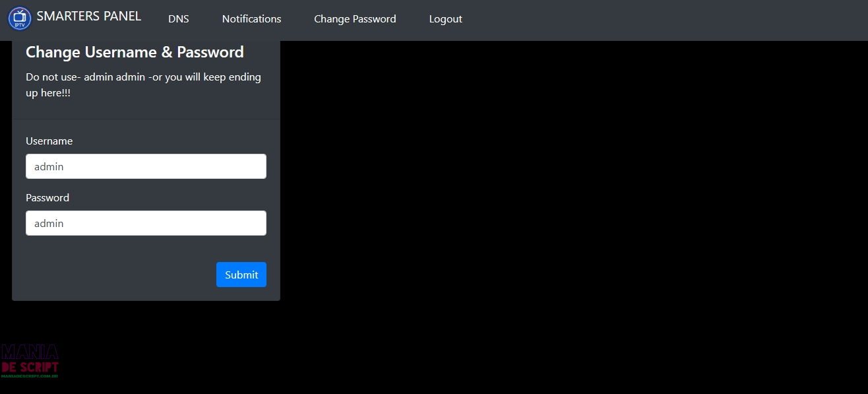Click the Username field label
The height and width of the screenshot is (394, 868).
click(49, 141)
